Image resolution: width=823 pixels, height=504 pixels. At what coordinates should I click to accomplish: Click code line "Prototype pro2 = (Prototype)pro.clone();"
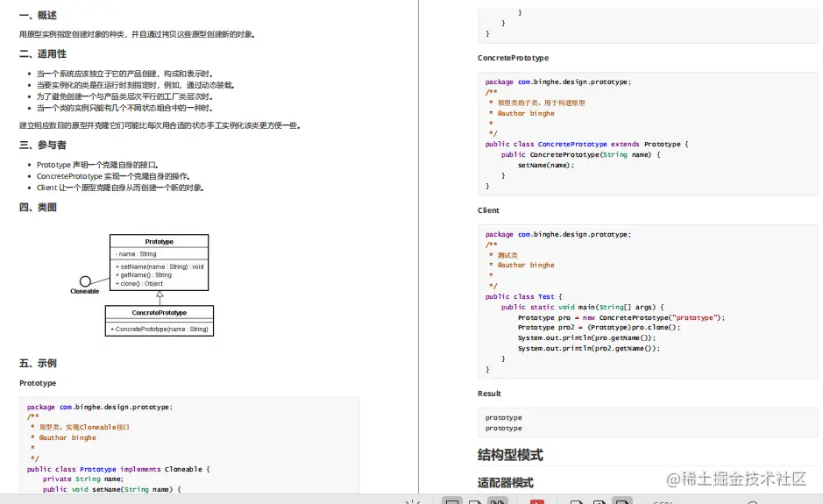[599, 328]
